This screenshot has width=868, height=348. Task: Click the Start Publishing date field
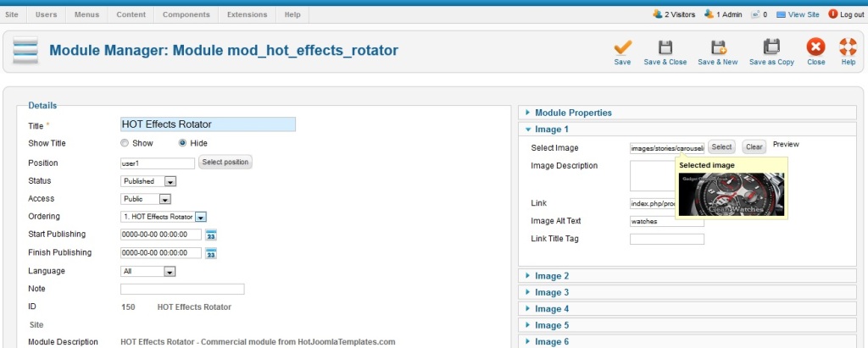[x=161, y=235]
